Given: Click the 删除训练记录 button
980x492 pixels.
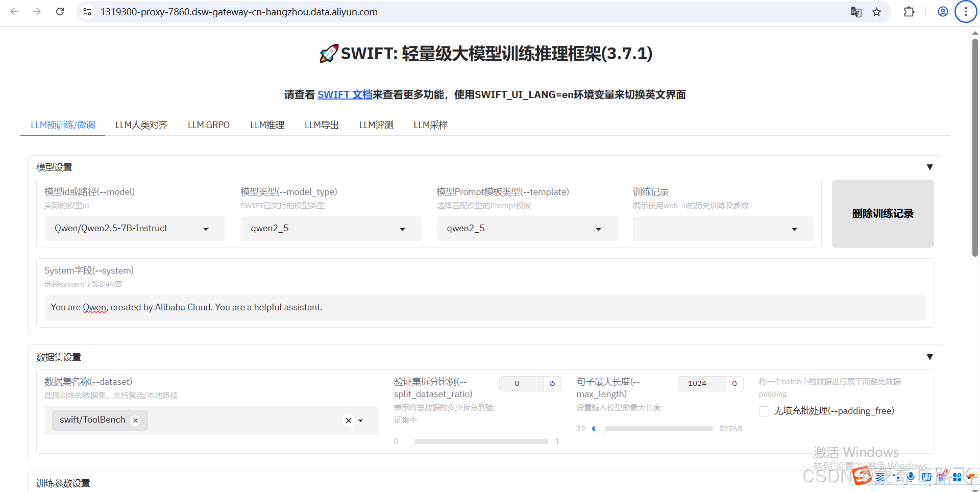Looking at the screenshot, I should (883, 214).
